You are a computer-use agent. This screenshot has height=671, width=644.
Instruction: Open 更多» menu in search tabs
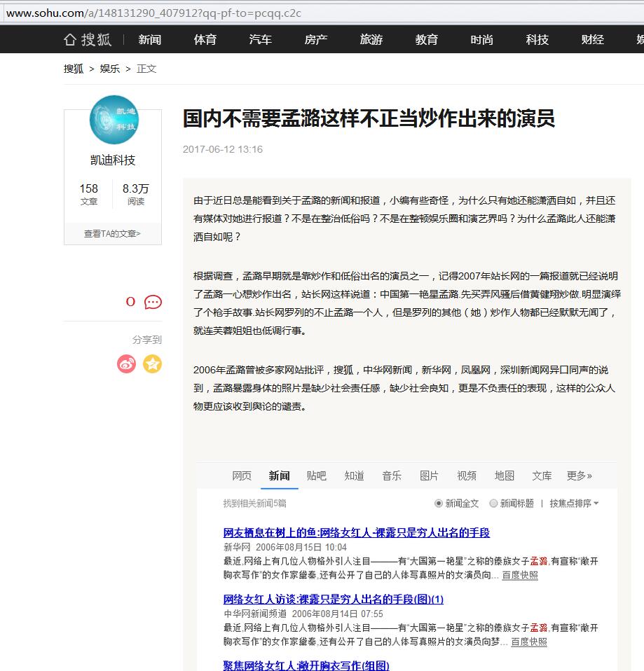coord(580,476)
